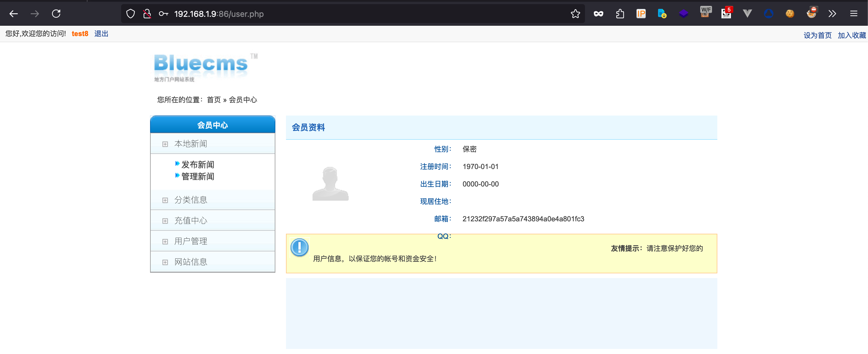Bookmark this page with the star icon

tap(576, 14)
